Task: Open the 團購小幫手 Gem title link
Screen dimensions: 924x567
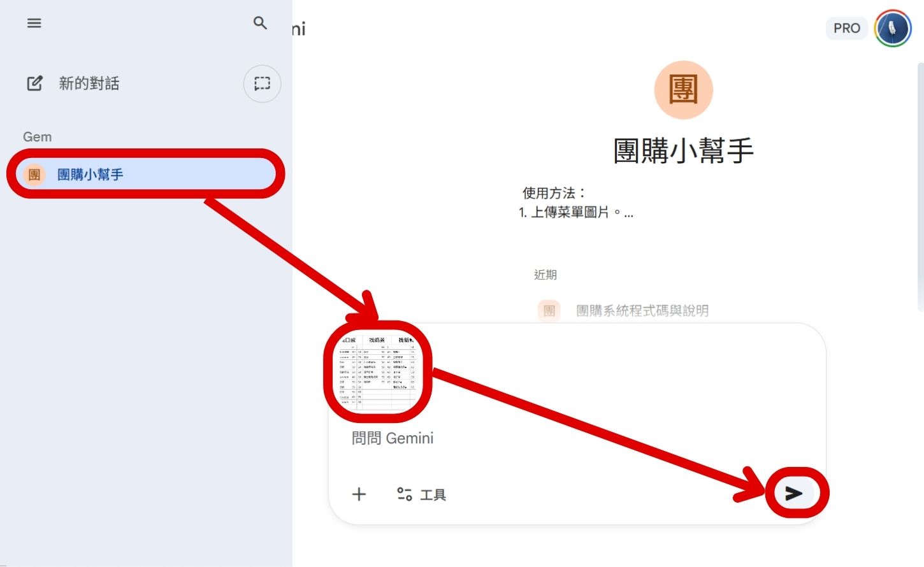Action: (x=683, y=151)
